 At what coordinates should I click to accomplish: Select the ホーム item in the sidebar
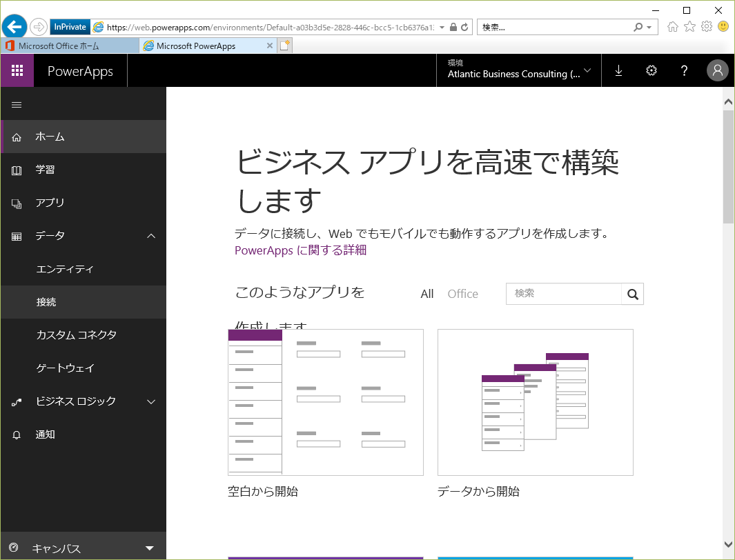pyautogui.click(x=84, y=137)
